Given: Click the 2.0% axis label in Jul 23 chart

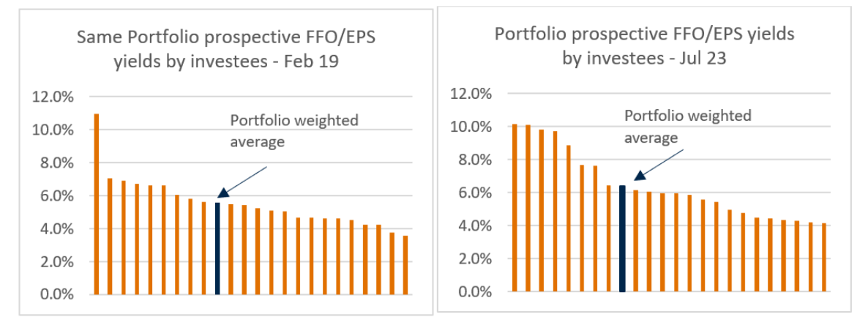Looking at the screenshot, I should point(472,259).
